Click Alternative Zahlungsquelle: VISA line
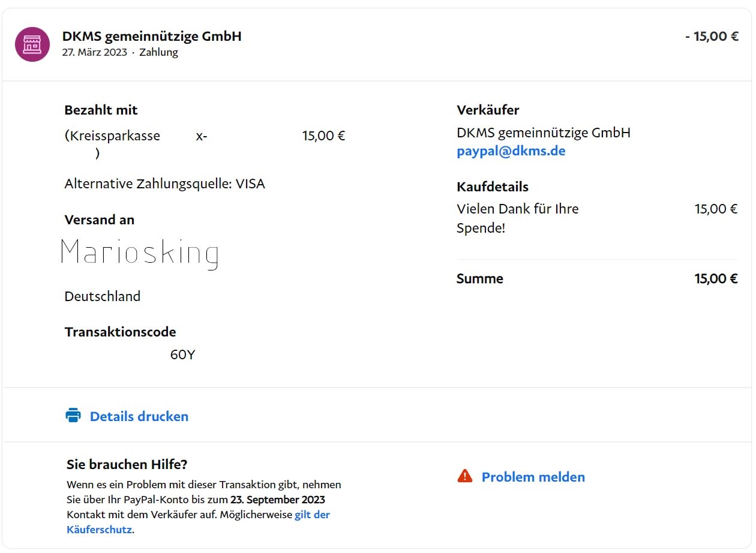Image resolution: width=756 pixels, height=553 pixels. click(164, 184)
